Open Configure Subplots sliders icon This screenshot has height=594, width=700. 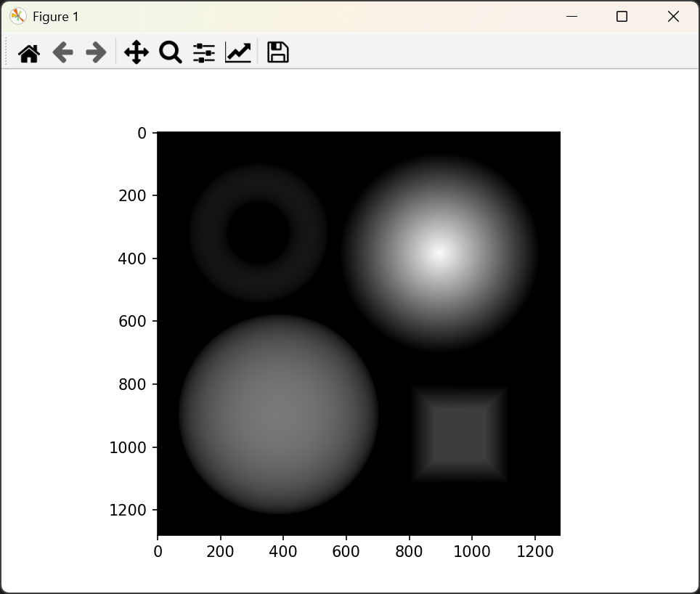point(204,53)
